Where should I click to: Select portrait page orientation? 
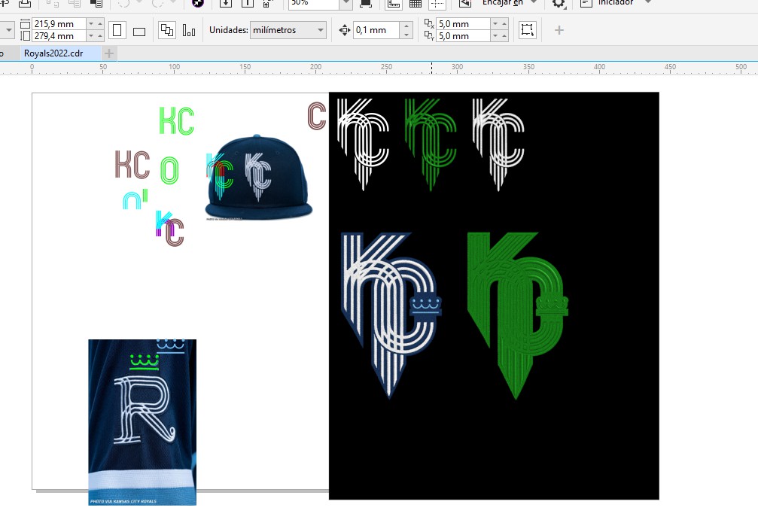pos(117,30)
